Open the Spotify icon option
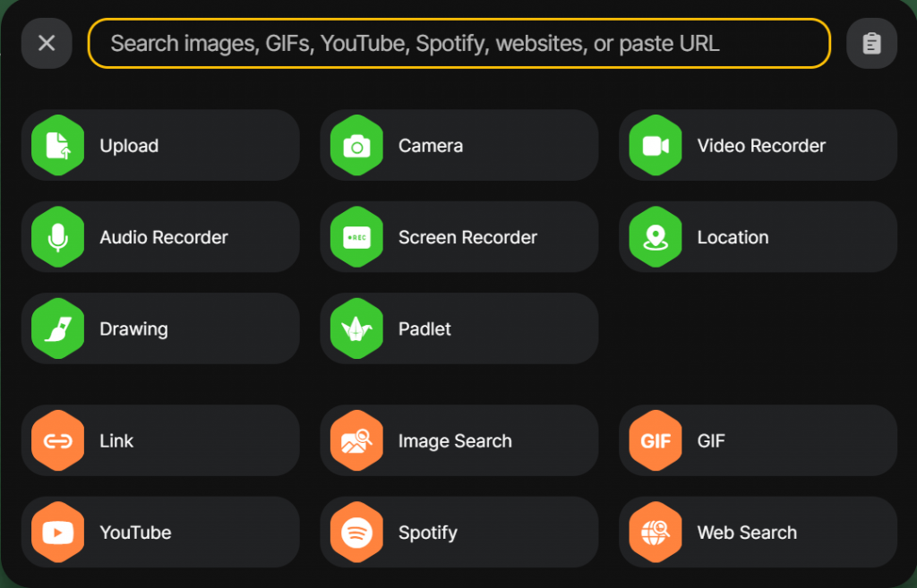Image resolution: width=917 pixels, height=588 pixels. point(356,533)
